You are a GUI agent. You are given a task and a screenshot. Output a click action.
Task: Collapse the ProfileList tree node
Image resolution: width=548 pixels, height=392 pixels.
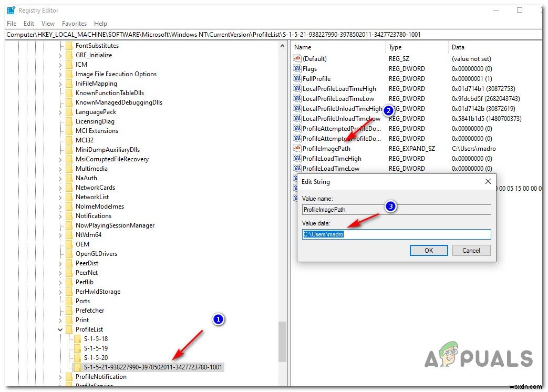coord(60,329)
